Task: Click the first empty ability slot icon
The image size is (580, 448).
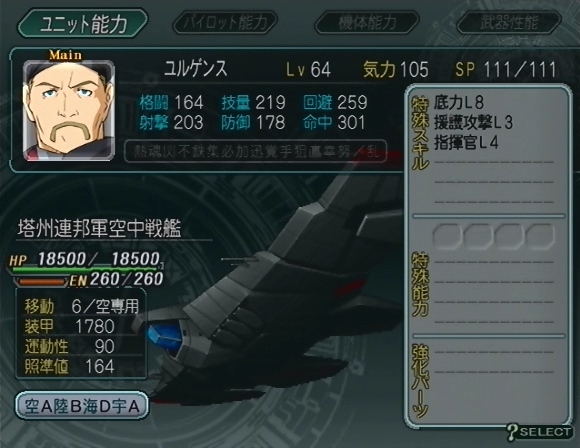Action: pos(447,236)
